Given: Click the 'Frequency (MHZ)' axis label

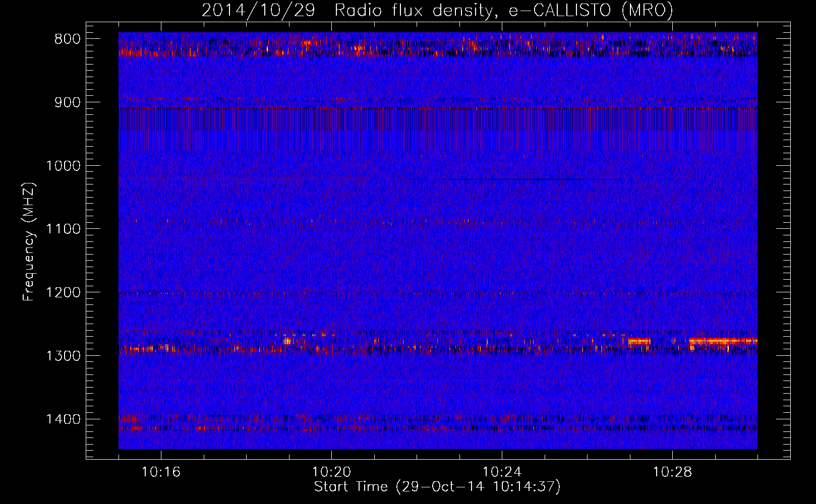Looking at the screenshot, I should pos(29,242).
